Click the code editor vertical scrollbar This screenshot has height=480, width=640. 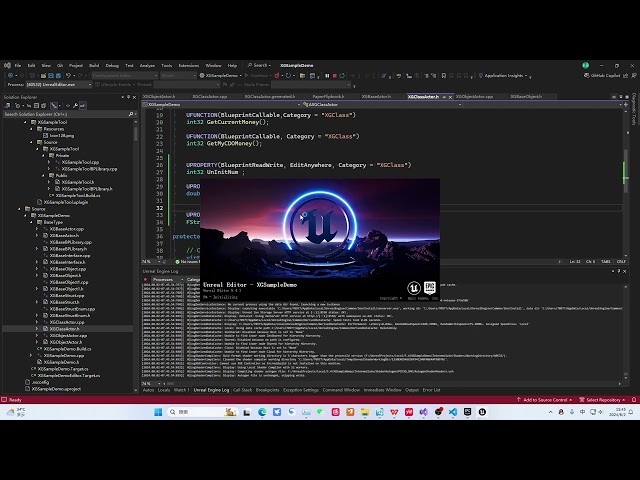[x=626, y=182]
